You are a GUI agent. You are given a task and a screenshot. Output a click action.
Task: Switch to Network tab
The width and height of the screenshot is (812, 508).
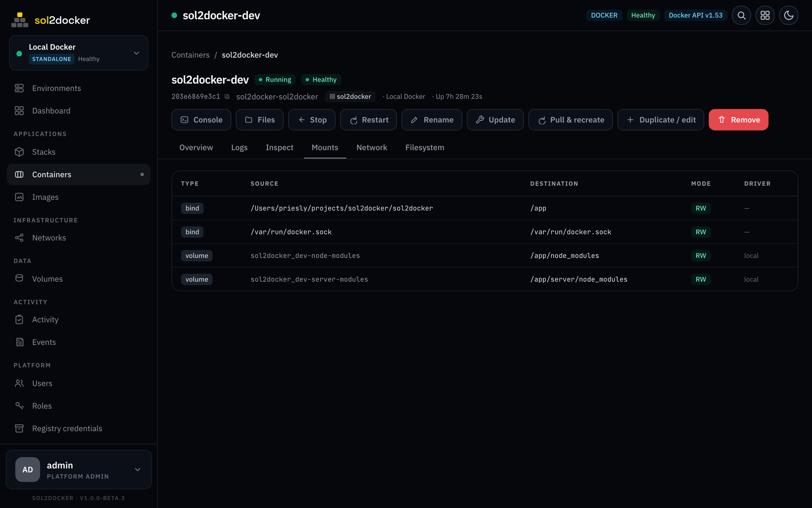point(372,148)
